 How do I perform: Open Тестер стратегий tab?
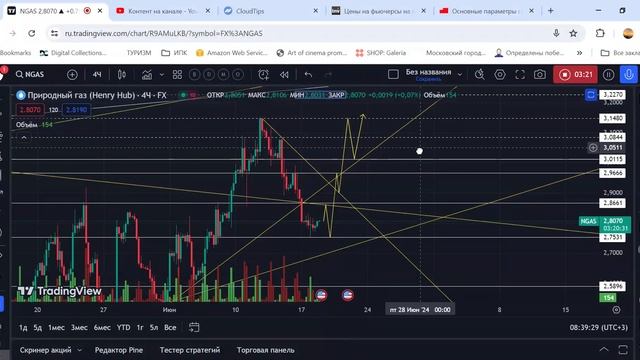[190, 350]
